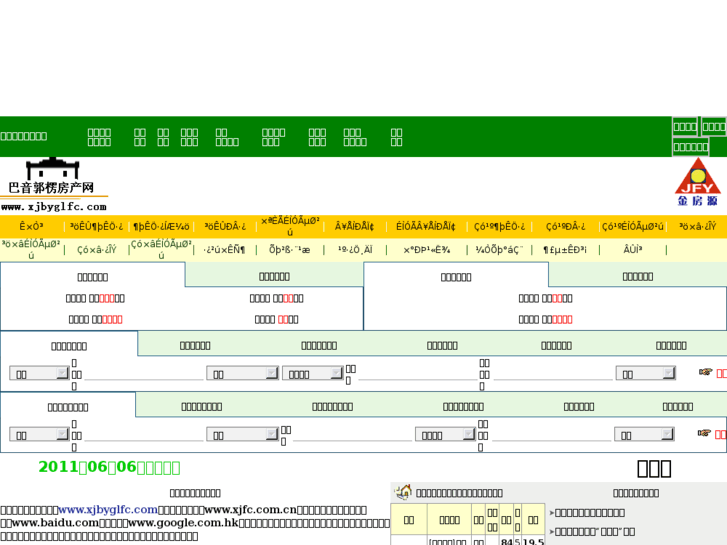Open the 'ÂÛ̳' item in pale yellow menu
The image size is (727, 545).
coord(633,250)
